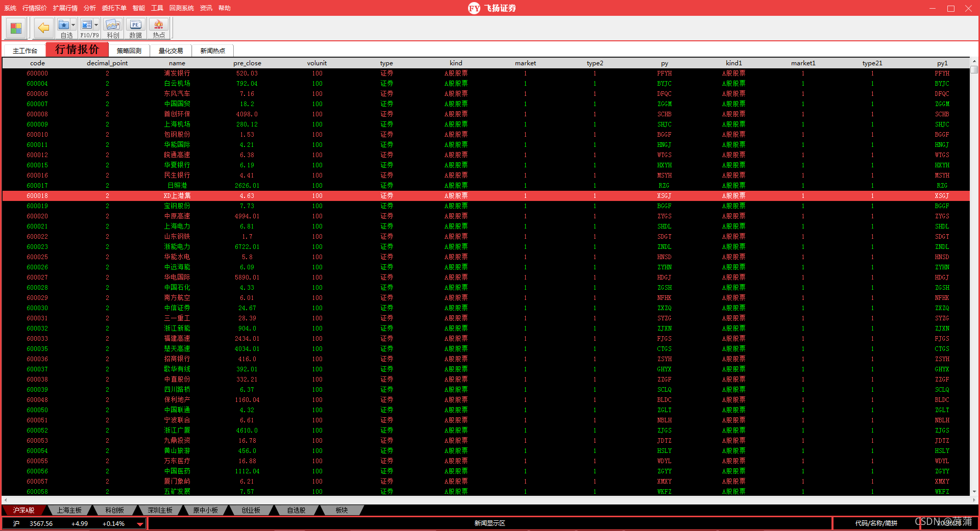Screen dimensions: 980x531
Task: Sort by the decimal_point column header
Action: coord(107,63)
